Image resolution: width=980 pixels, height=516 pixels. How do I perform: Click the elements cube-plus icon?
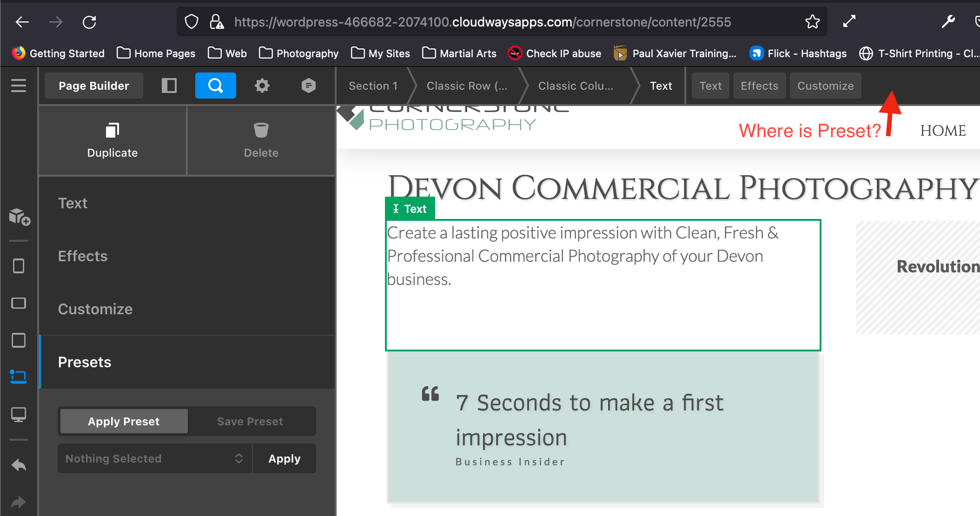[19, 217]
